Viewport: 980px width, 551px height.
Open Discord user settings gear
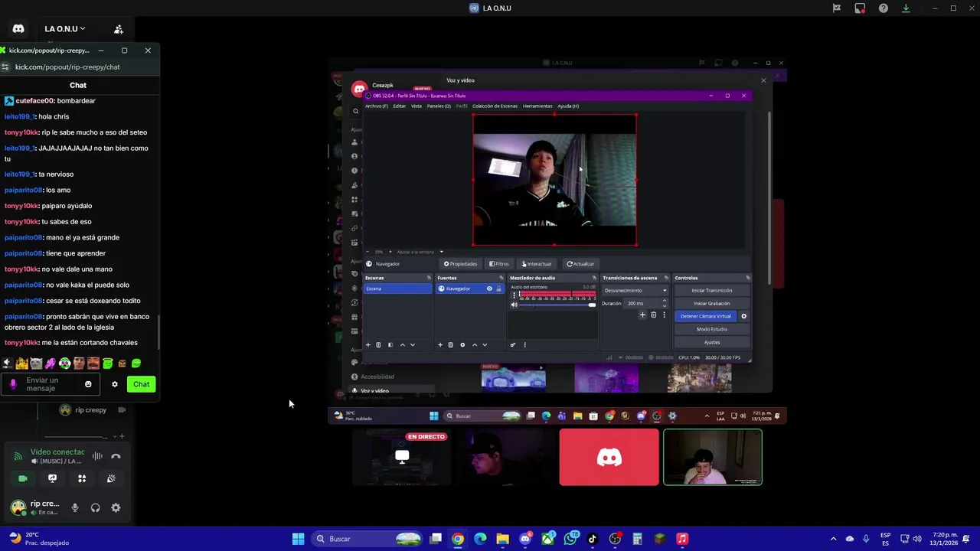pos(116,507)
